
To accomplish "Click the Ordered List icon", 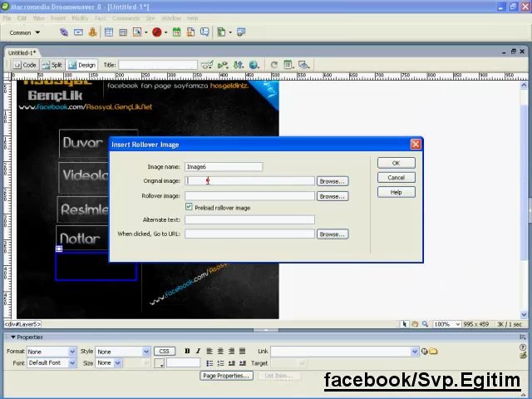I will click(220, 363).
